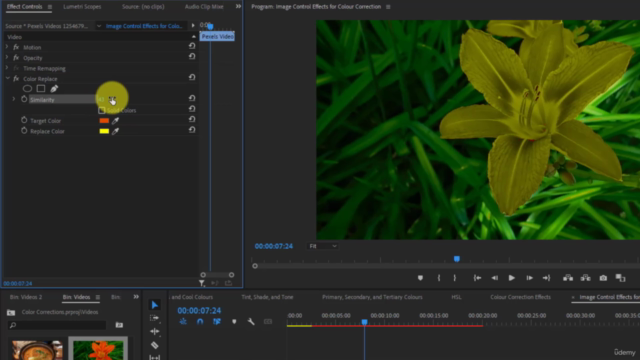Navigate up folder icon in bin
The height and width of the screenshot is (360, 640).
click(x=11, y=313)
